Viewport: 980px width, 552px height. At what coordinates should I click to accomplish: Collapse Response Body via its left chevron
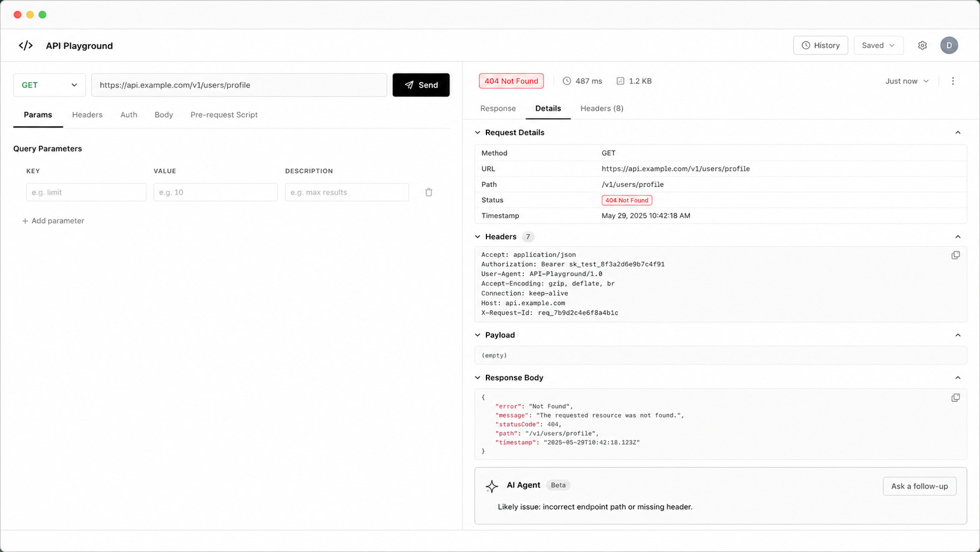coord(478,378)
